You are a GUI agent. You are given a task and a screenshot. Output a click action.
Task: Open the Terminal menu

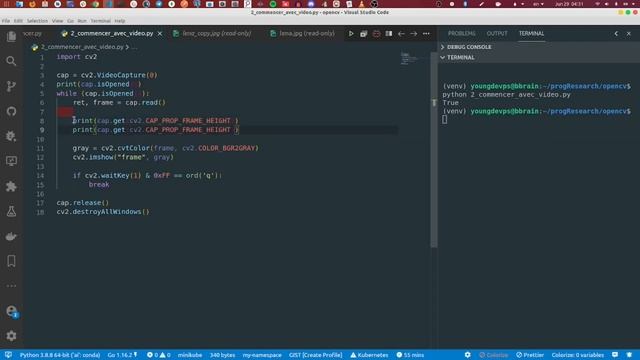[x=100, y=21]
